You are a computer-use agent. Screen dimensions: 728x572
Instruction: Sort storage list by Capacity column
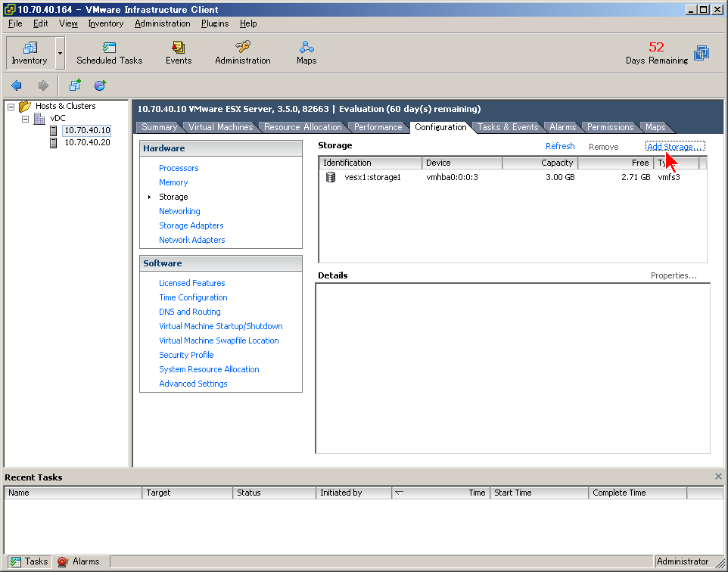pos(540,163)
